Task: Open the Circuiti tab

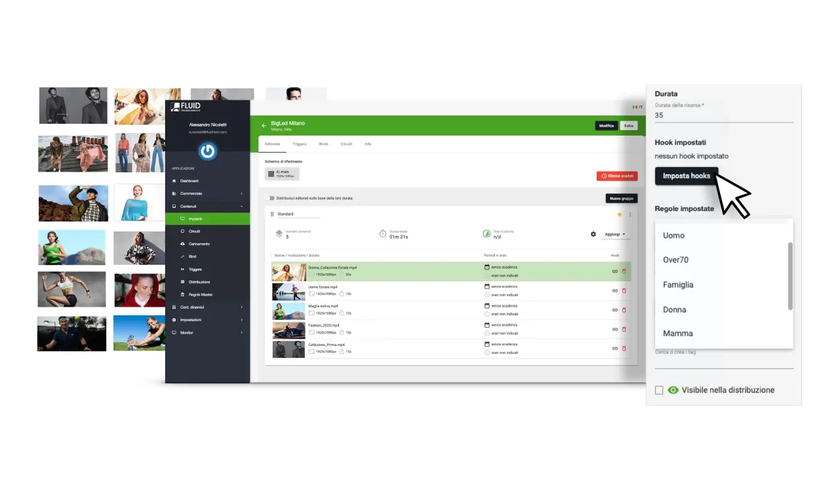Action: (346, 144)
